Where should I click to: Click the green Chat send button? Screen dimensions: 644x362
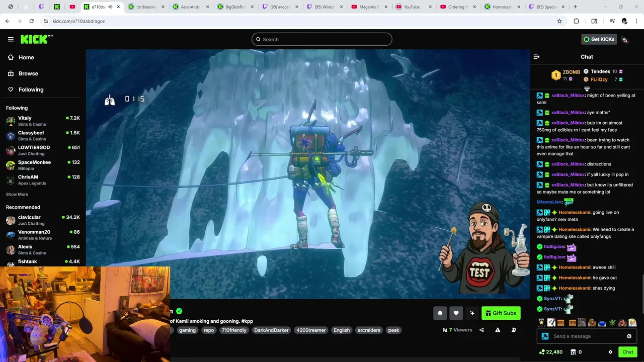(x=628, y=352)
